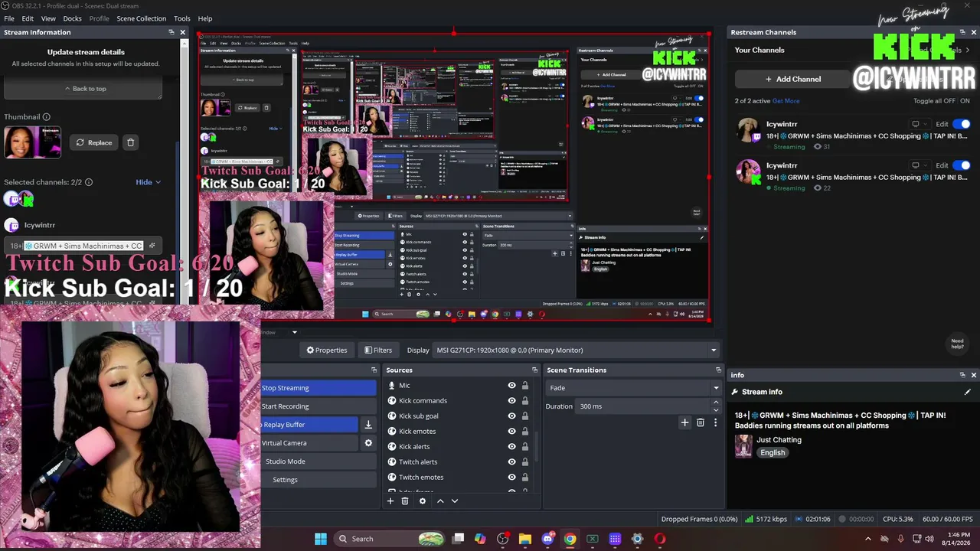980x551 pixels.
Task: Delete the scene transition with the trash icon
Action: pos(700,422)
